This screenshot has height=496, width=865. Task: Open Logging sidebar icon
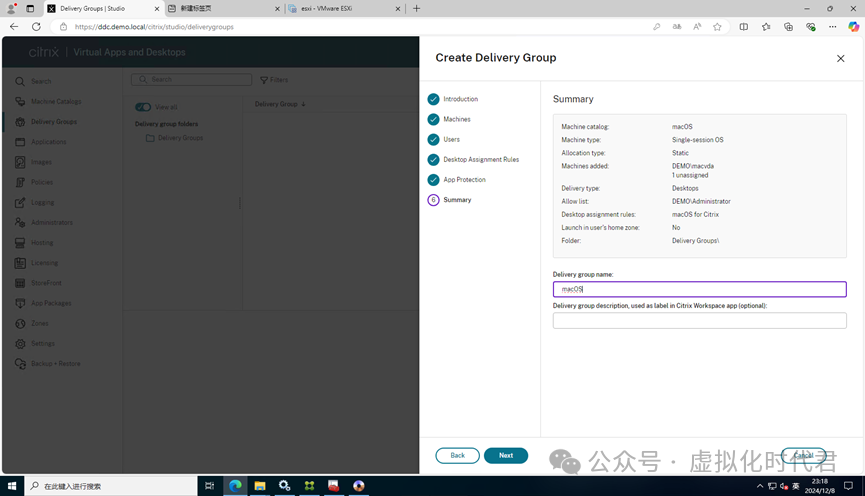click(20, 202)
